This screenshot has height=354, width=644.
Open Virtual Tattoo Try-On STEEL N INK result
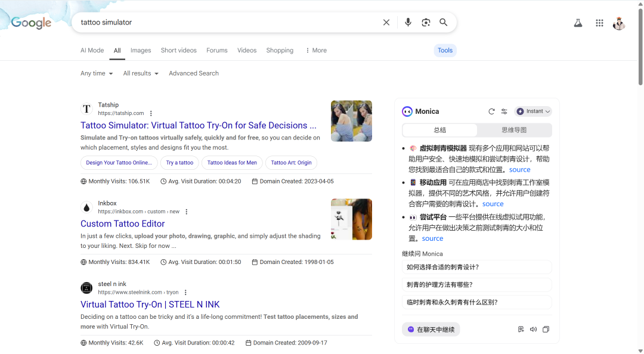point(150,305)
